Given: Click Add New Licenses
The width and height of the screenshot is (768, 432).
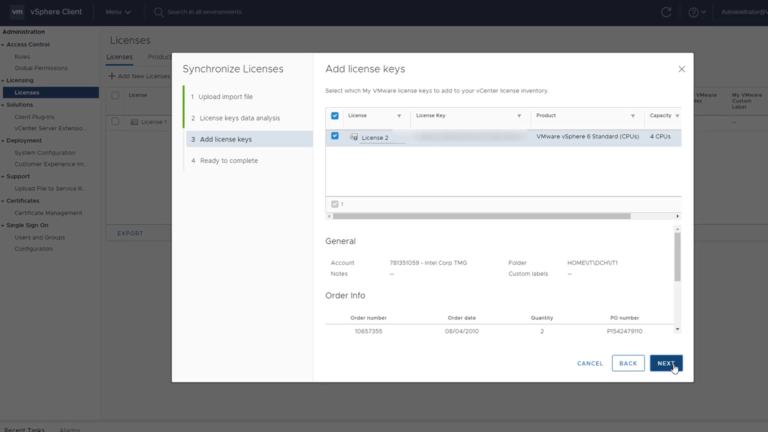Looking at the screenshot, I should click(139, 76).
